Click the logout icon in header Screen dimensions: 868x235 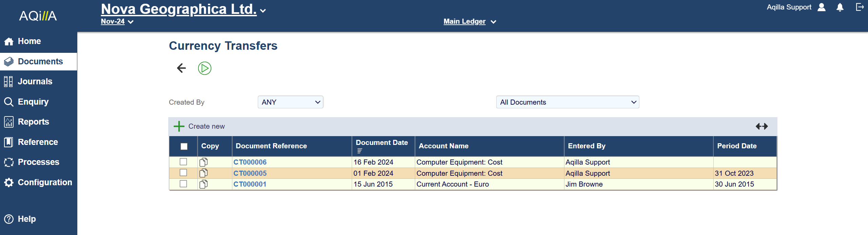[860, 7]
